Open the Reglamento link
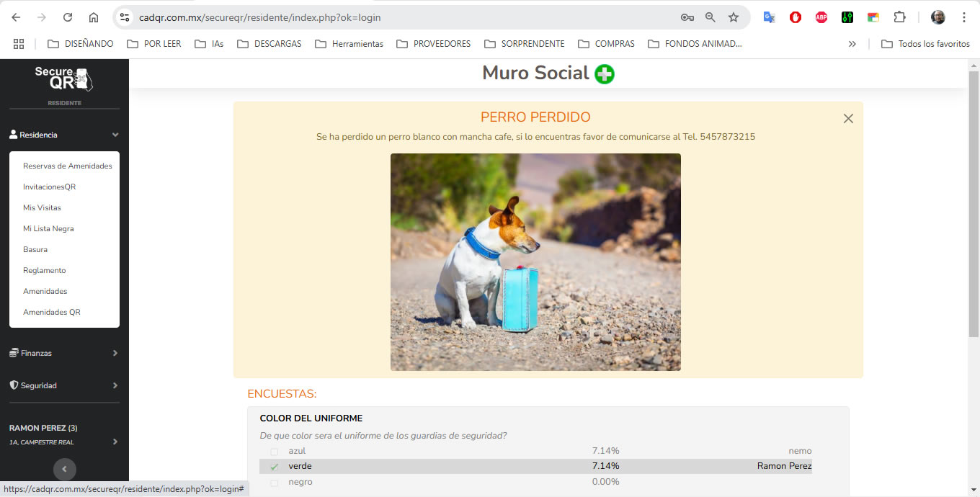 click(44, 270)
